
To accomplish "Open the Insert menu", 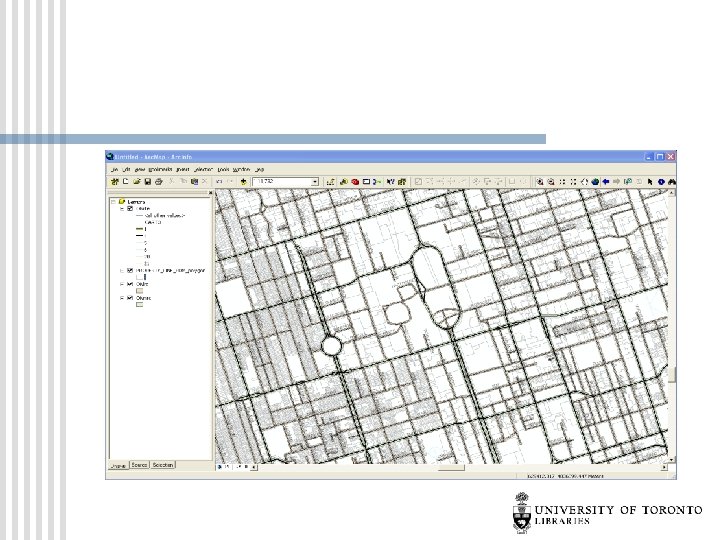I will coord(183,169).
